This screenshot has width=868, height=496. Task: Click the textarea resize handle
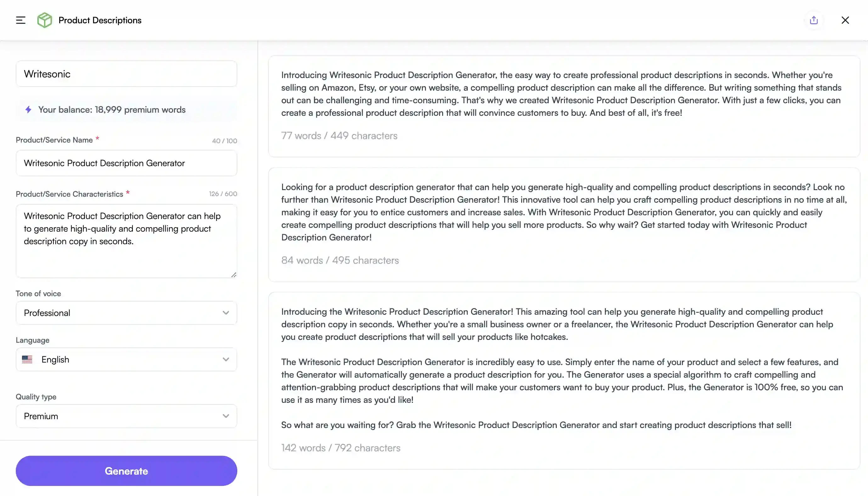point(234,275)
